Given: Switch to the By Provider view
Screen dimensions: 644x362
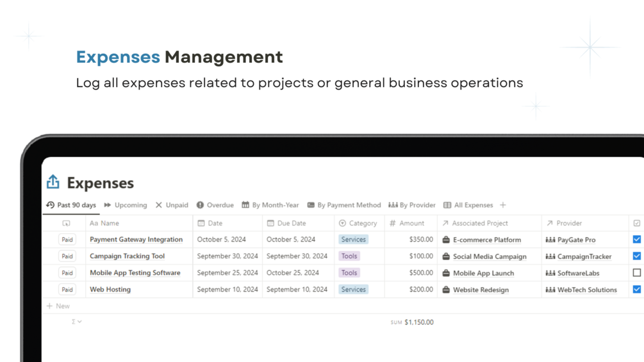Looking at the screenshot, I should tap(412, 205).
